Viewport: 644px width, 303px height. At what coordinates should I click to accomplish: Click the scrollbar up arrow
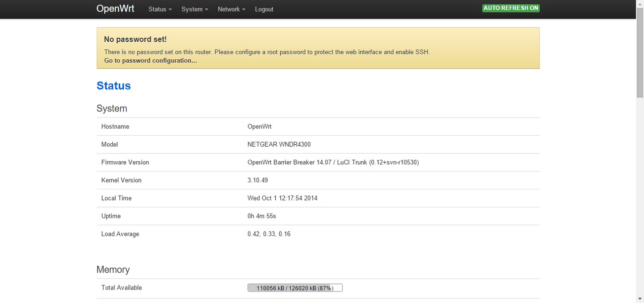tap(640, 3)
